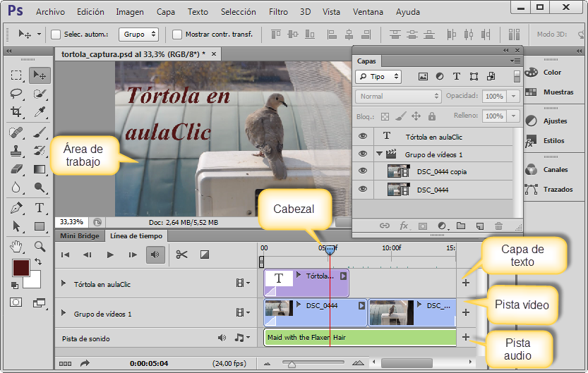Open the Grupo dropdown in options bar
The image size is (588, 373).
tap(139, 35)
